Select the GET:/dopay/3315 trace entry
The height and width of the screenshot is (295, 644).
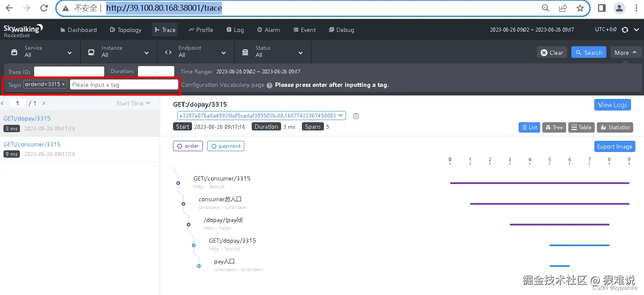pyautogui.click(x=80, y=123)
